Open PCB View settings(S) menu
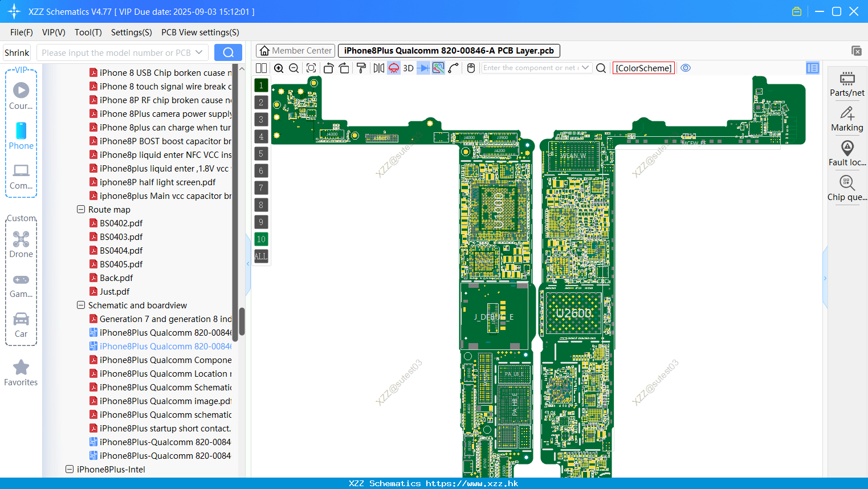 coord(200,32)
